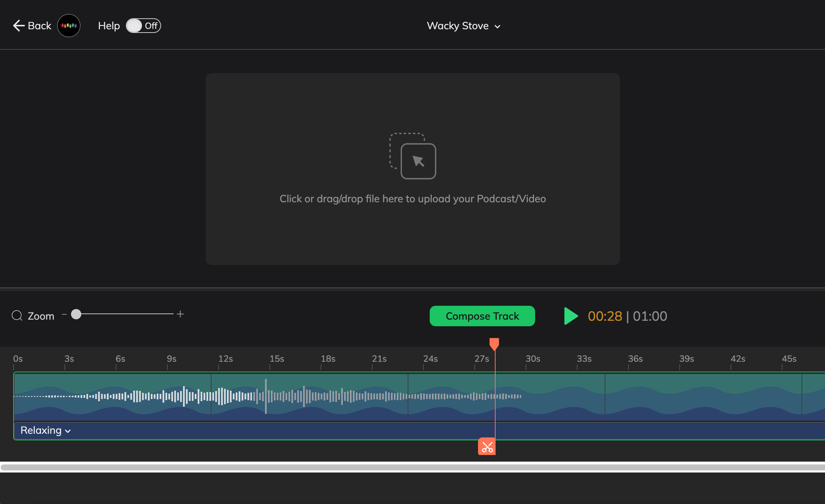Click the horizontal timeline scrollbar
Viewport: 825px width, 504px height.
(x=412, y=467)
